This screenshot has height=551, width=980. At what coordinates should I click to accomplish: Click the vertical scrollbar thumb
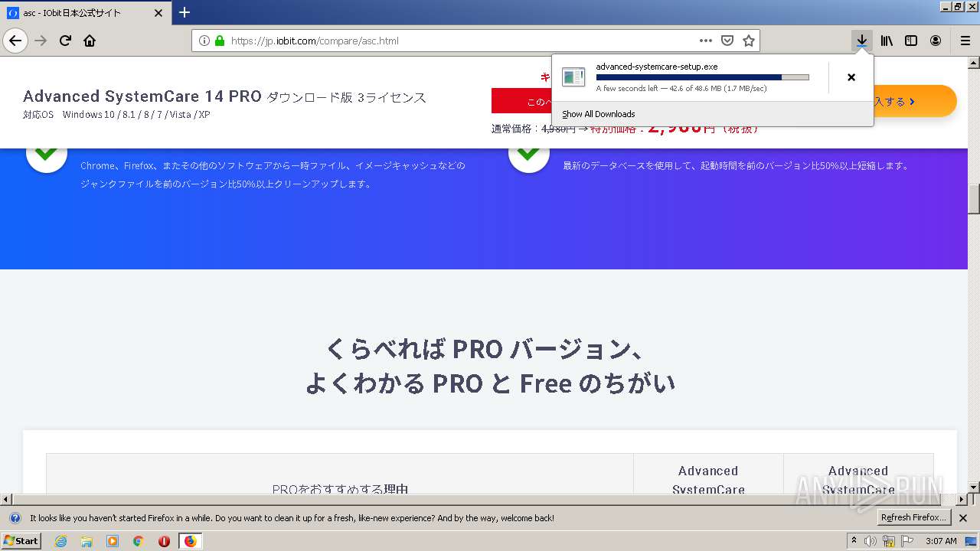coord(974,199)
